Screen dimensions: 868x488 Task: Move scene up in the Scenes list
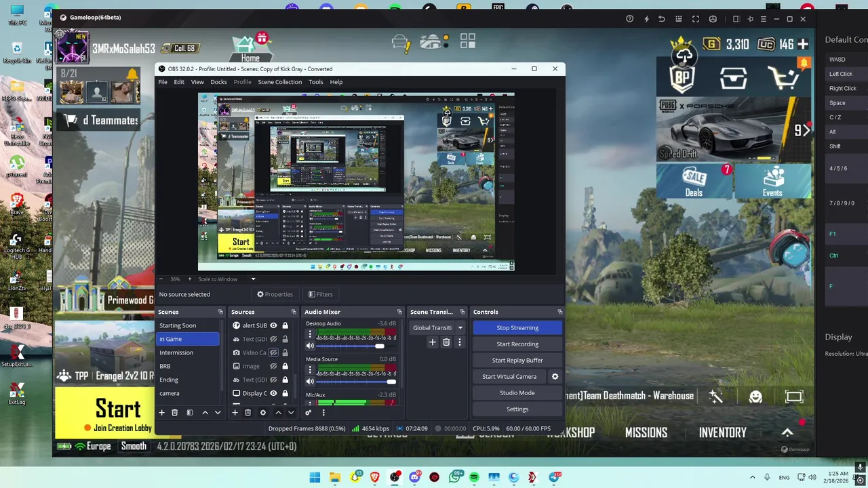click(205, 412)
